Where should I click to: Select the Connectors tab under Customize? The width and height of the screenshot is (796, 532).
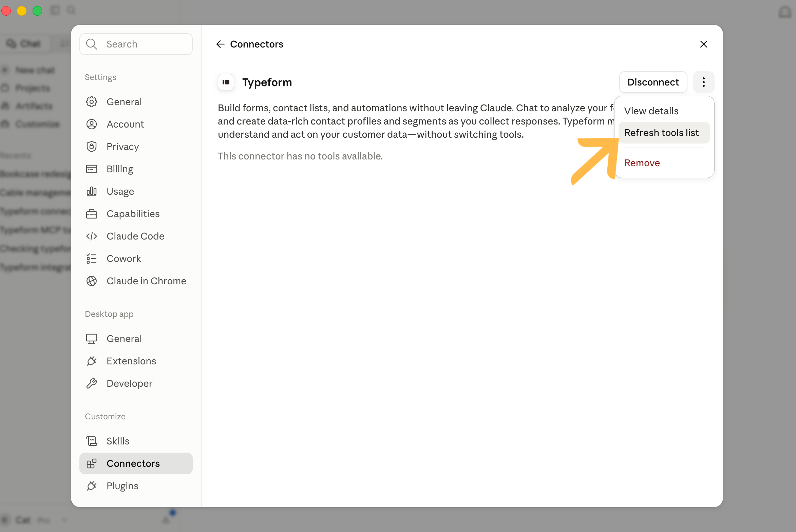pyautogui.click(x=136, y=463)
